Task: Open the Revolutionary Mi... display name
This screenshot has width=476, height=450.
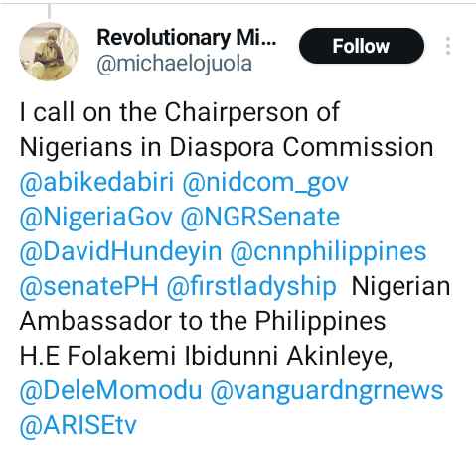Action: click(x=187, y=38)
